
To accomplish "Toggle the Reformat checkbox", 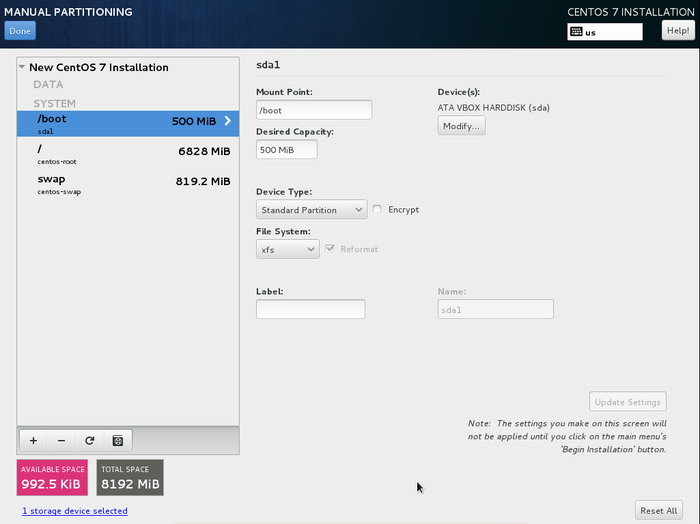I will (x=330, y=249).
